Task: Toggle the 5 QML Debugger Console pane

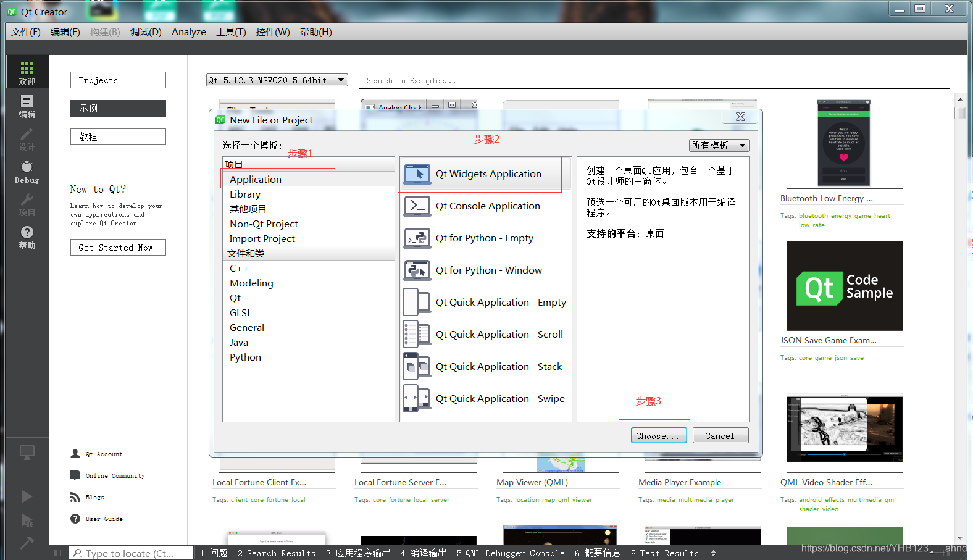Action: [511, 553]
